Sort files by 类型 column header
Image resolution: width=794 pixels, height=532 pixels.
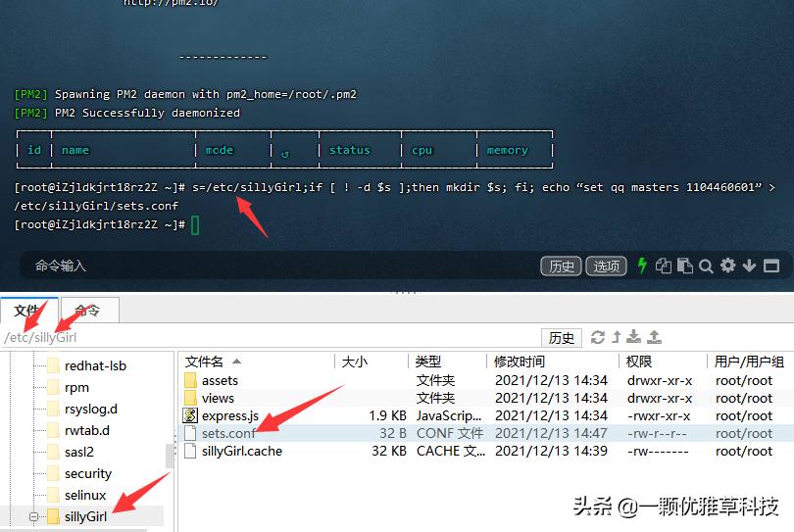(428, 362)
